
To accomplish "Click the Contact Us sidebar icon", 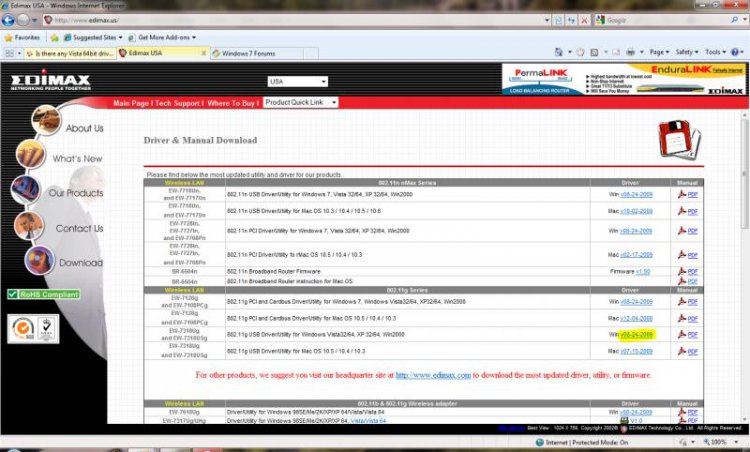I will 28,225.
